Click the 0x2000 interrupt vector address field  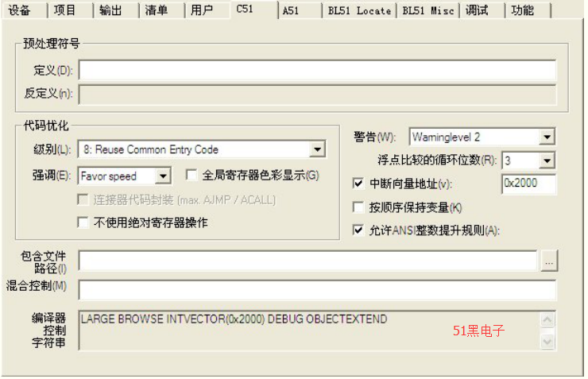coord(528,184)
